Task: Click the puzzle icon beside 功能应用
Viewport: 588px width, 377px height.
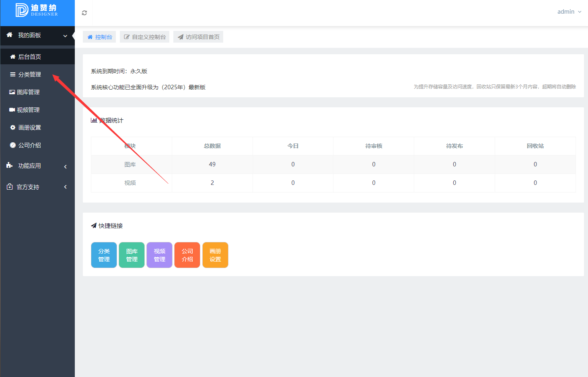Action: [10, 165]
